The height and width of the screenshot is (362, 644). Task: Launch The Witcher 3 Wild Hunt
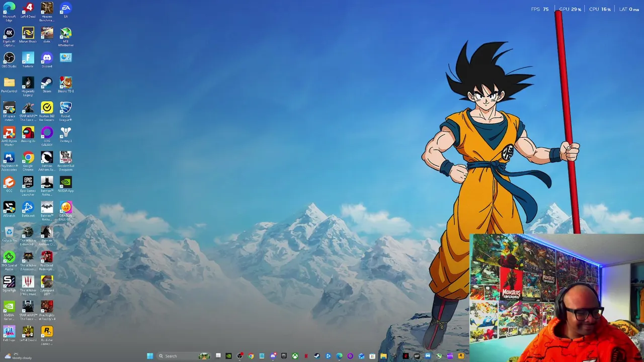pyautogui.click(x=28, y=286)
